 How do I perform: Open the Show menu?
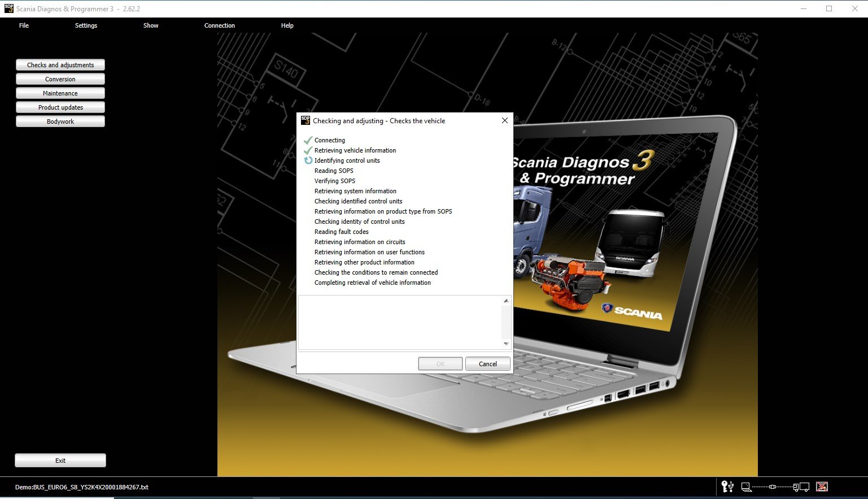click(151, 25)
